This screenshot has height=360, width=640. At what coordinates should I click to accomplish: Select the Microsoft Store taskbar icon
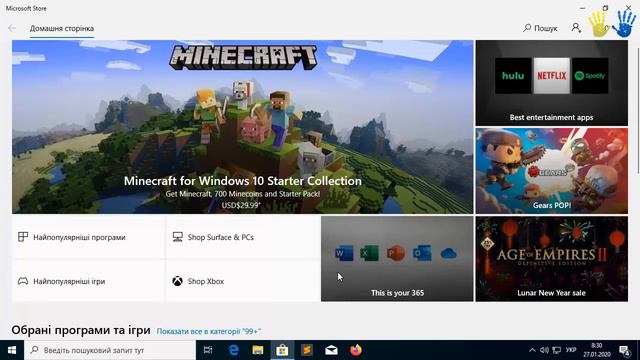coord(282,350)
